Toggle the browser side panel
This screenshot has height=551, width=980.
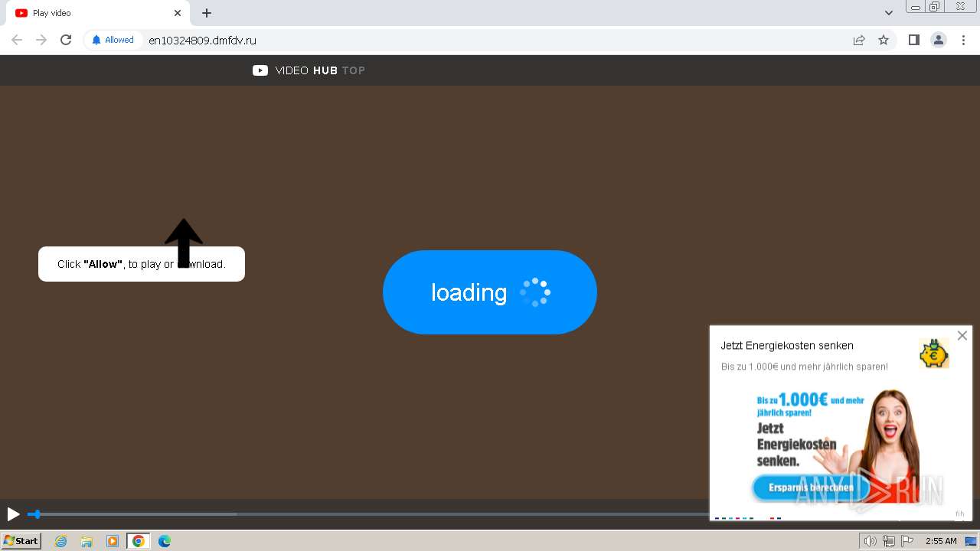click(x=913, y=40)
